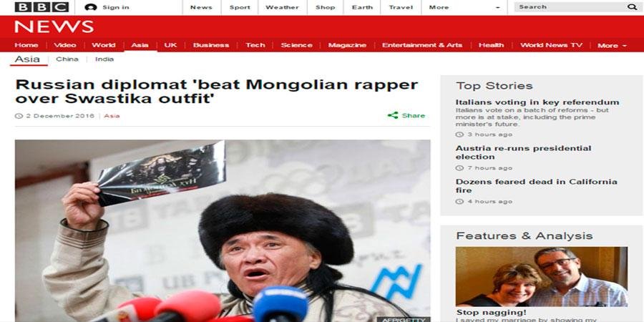The height and width of the screenshot is (322, 644).
Task: Click the green Share icon
Action: pos(393,115)
